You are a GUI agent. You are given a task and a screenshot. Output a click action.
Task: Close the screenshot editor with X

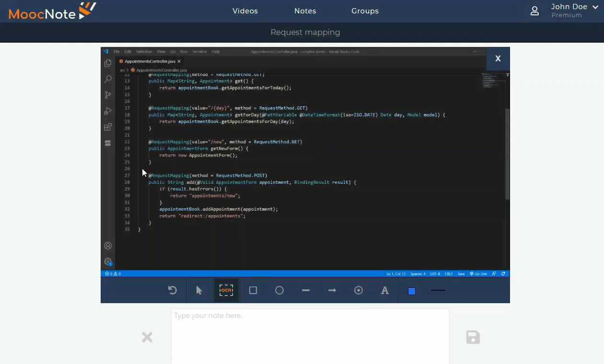[x=498, y=58]
